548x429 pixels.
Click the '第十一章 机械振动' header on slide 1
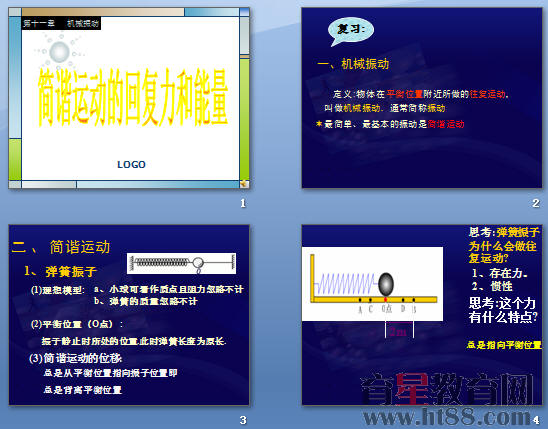pos(61,23)
